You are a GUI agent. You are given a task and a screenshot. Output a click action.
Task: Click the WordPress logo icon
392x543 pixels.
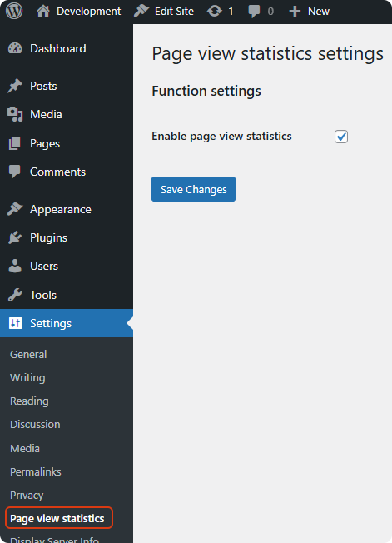coord(14,11)
